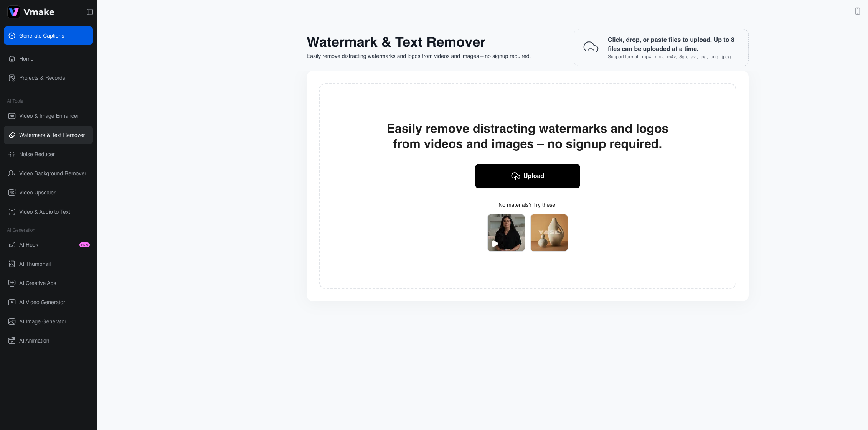This screenshot has width=868, height=430.
Task: Open AI Video Generator
Action: click(42, 302)
